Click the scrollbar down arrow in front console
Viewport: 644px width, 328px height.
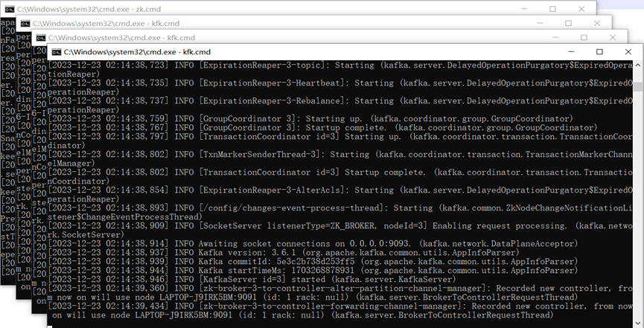638,323
